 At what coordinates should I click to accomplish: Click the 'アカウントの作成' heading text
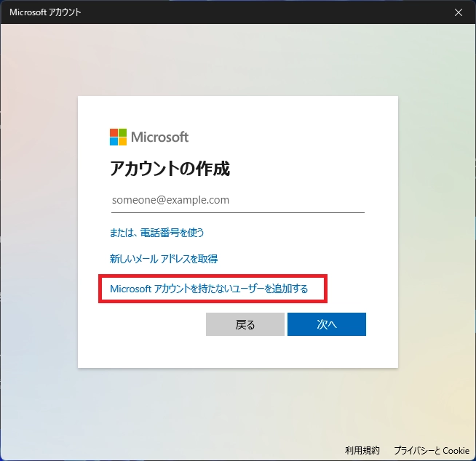[170, 168]
